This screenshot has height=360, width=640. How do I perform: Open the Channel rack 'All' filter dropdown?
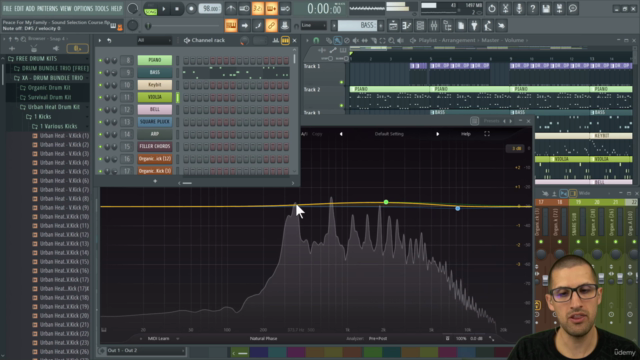[154, 40]
